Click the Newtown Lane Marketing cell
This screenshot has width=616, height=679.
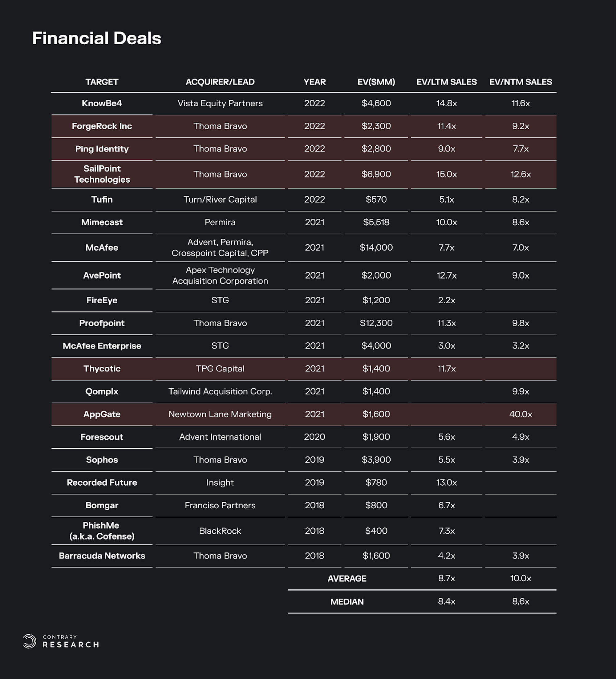point(220,414)
